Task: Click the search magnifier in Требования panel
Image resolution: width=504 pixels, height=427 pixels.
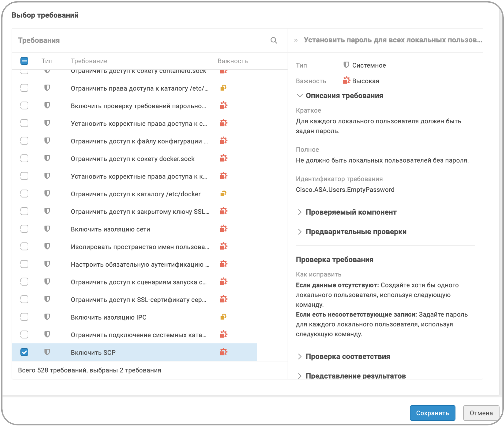Action: (x=274, y=40)
